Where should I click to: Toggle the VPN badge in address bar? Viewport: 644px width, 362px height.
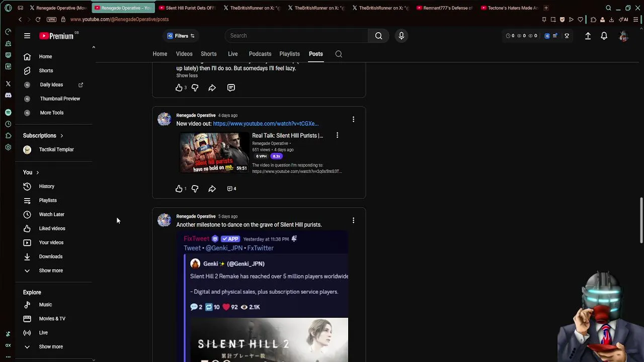pyautogui.click(x=51, y=19)
